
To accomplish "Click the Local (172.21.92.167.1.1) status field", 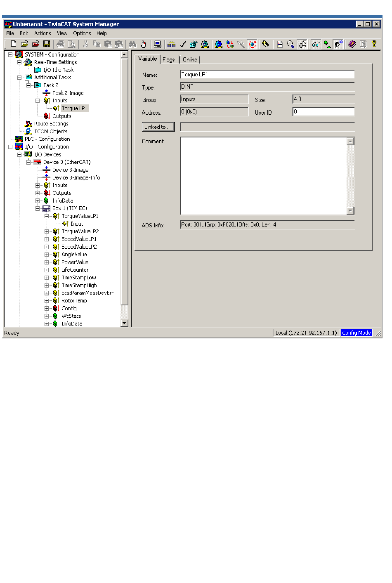I will (306, 333).
